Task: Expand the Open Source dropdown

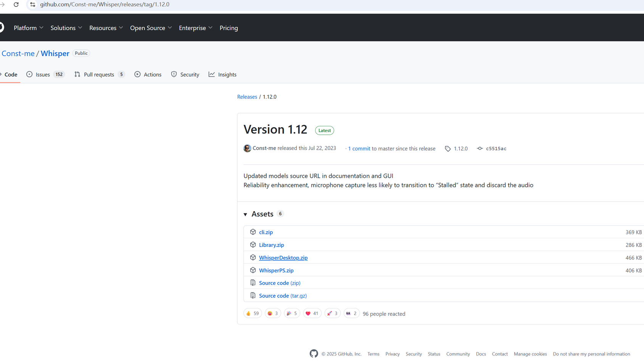Action: (151, 28)
